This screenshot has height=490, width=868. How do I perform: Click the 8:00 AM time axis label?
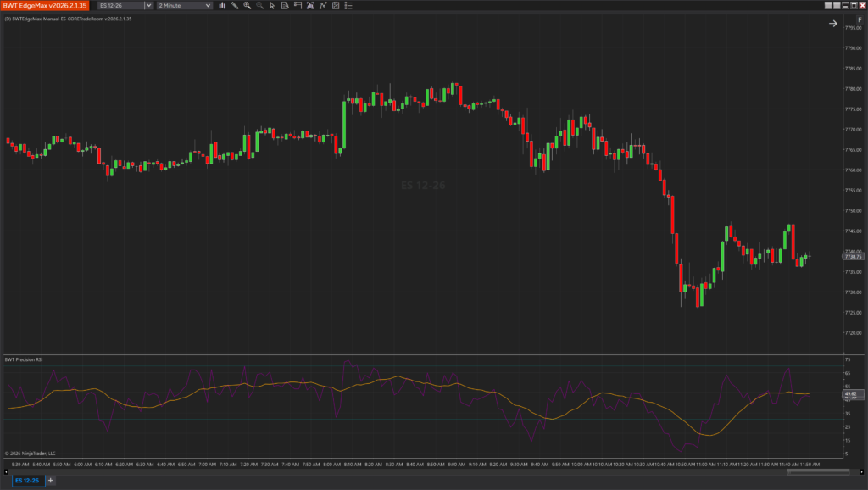click(x=331, y=465)
